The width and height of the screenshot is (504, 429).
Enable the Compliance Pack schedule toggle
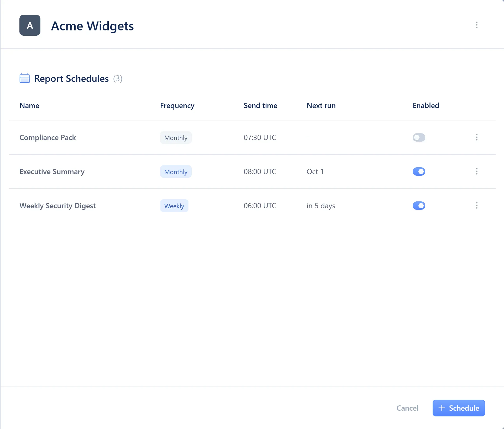point(419,137)
